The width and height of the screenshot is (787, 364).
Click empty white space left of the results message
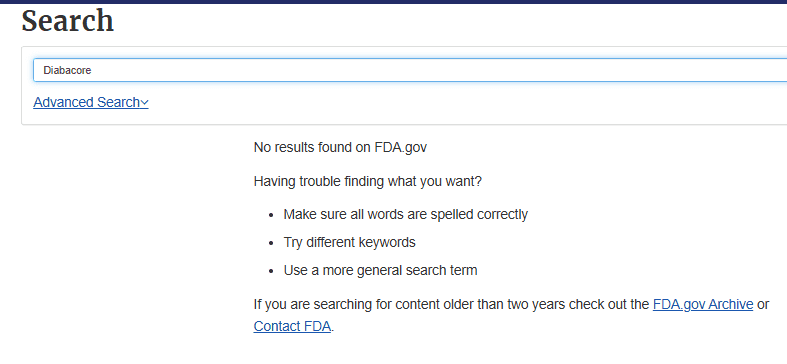(x=125, y=226)
